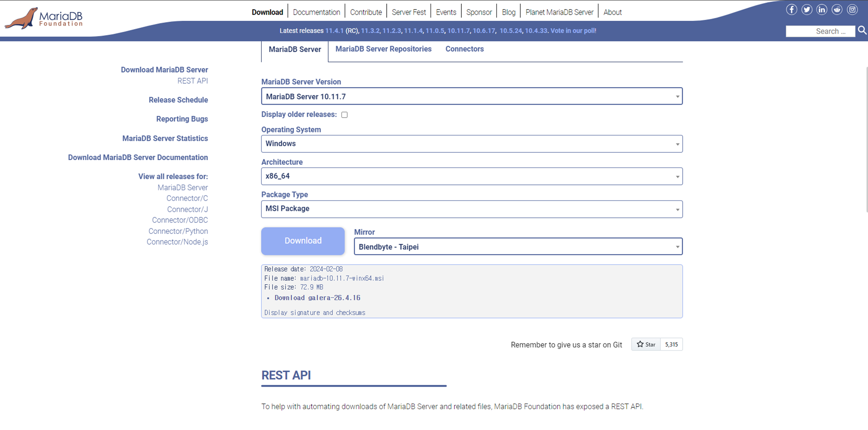Open the Download menu item
Viewport: 868px width, 430px height.
pyautogui.click(x=267, y=12)
